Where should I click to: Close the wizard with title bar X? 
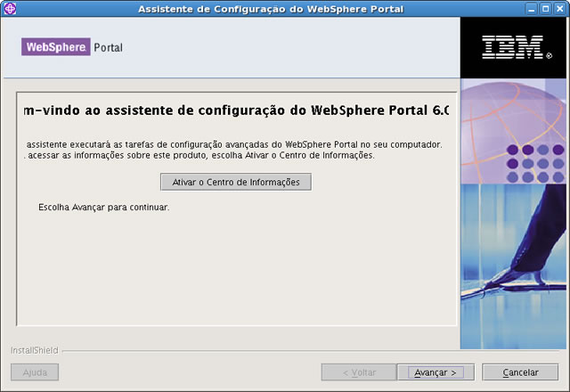[x=560, y=9]
